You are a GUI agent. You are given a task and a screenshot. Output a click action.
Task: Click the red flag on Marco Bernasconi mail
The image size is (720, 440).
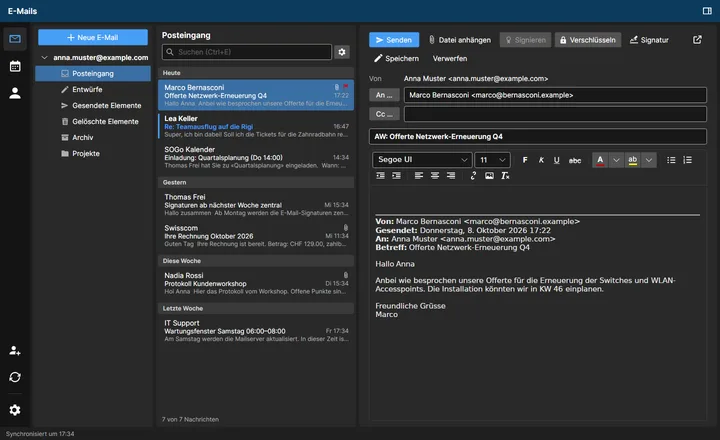click(x=346, y=86)
